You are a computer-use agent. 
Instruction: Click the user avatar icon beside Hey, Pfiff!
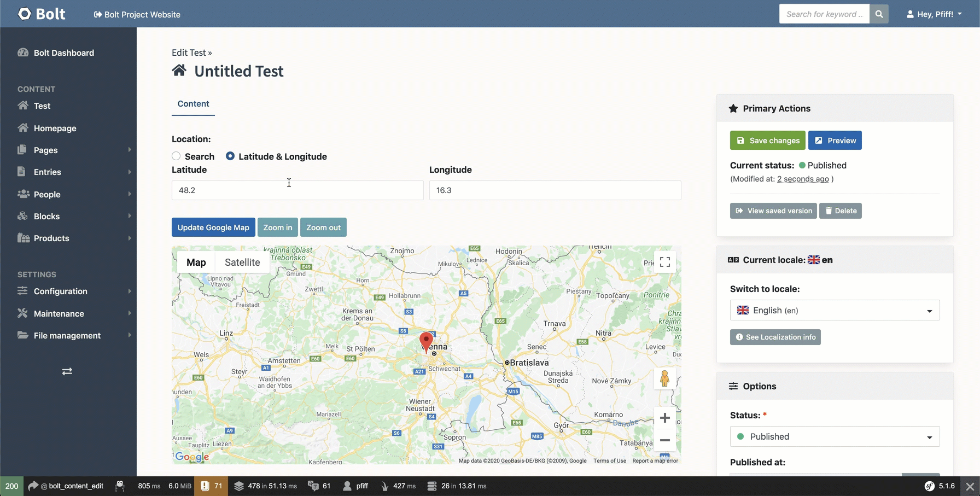tap(910, 14)
